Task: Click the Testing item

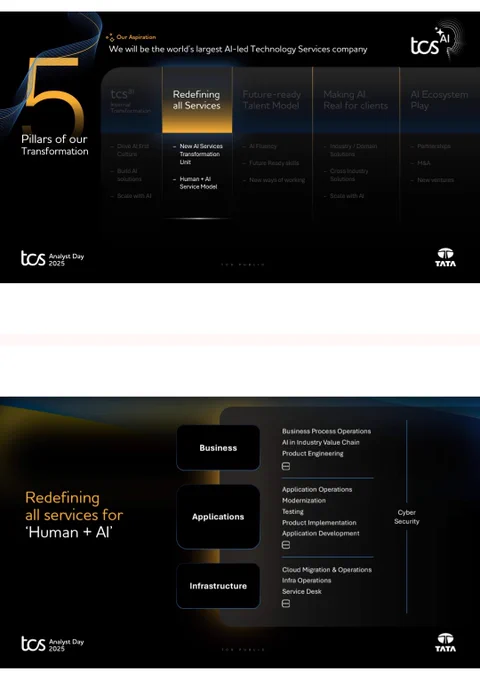Action: 293,512
